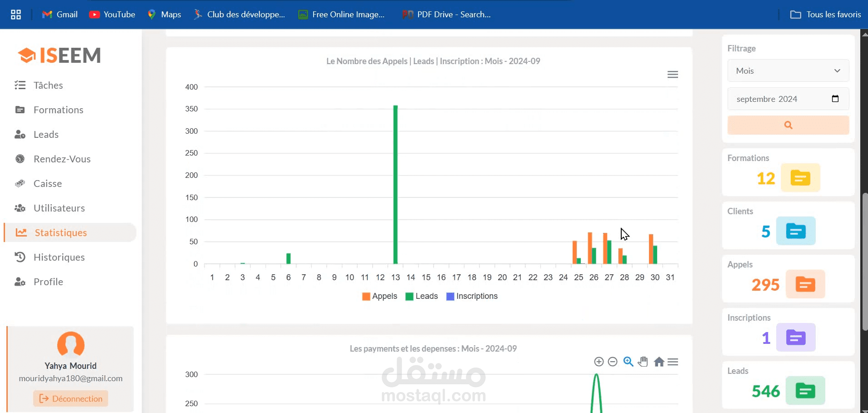Open the browser apps grid icon
Screen dimensions: 868x413
(x=16, y=15)
